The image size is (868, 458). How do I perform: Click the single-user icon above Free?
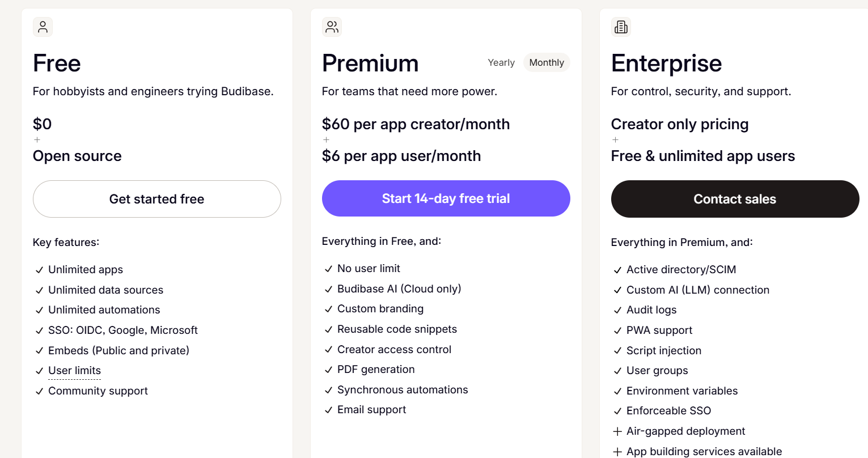pos(43,27)
